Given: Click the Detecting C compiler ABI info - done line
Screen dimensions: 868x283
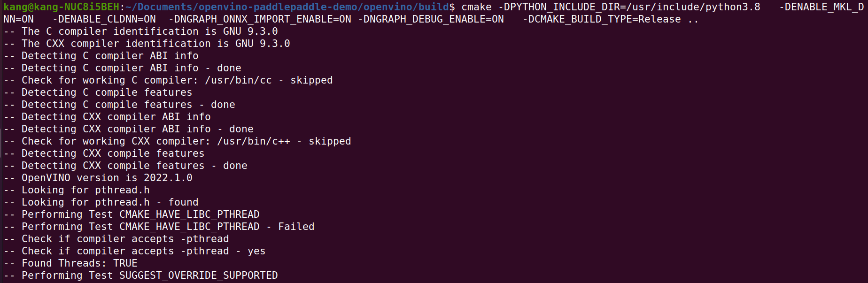Looking at the screenshot, I should coord(123,68).
